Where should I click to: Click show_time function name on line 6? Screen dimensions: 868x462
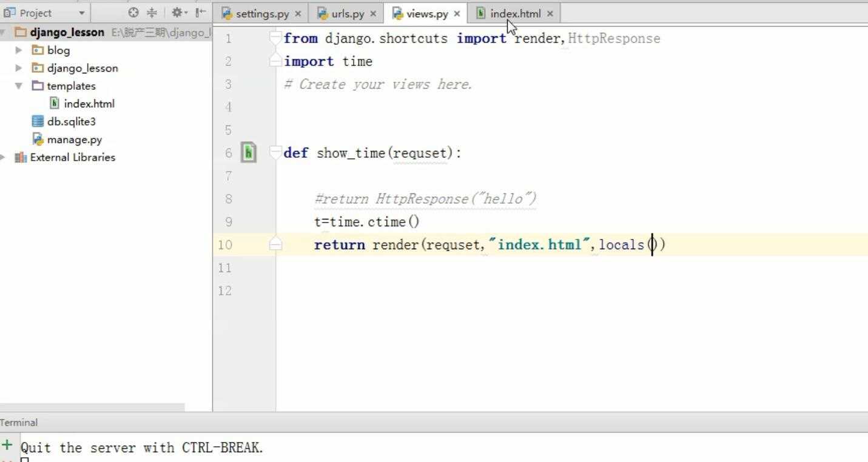click(351, 153)
